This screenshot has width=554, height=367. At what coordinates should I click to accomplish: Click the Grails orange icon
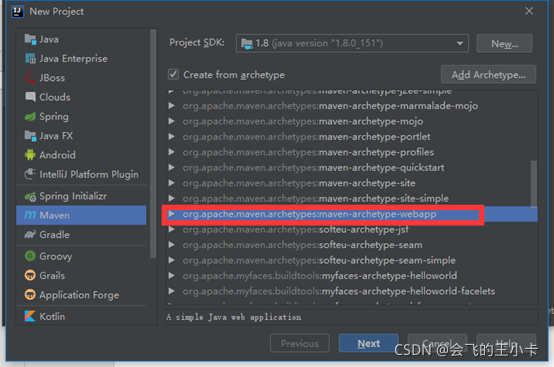tap(30, 275)
